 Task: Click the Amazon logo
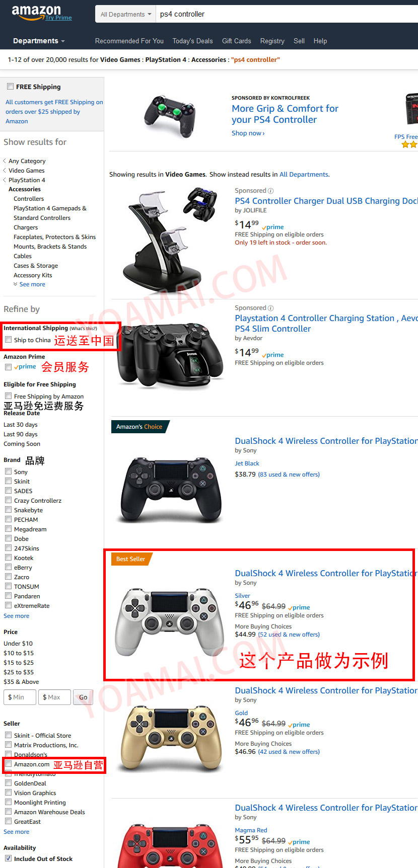pyautogui.click(x=36, y=13)
